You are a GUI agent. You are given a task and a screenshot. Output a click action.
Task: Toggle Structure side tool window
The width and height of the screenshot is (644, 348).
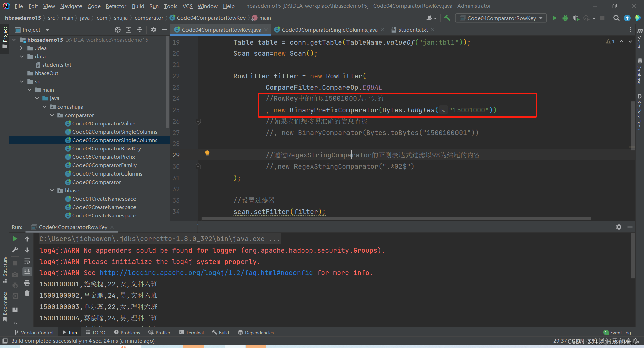5,270
